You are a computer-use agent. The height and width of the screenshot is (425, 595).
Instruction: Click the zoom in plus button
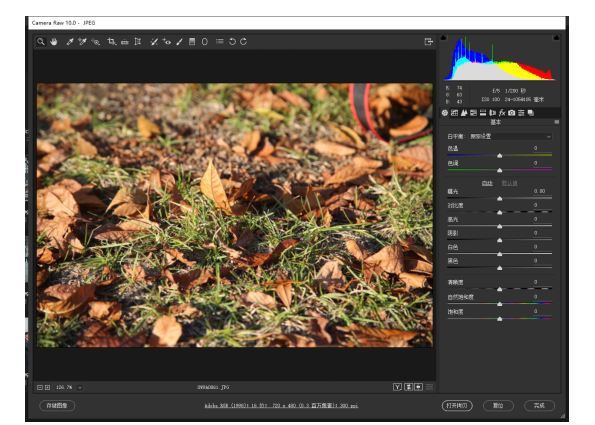(x=47, y=387)
